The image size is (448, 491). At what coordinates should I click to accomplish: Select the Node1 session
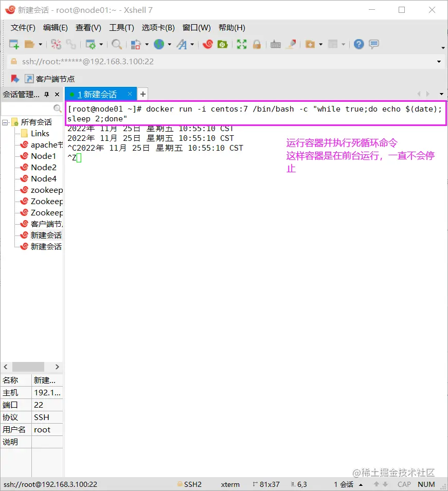pos(38,156)
